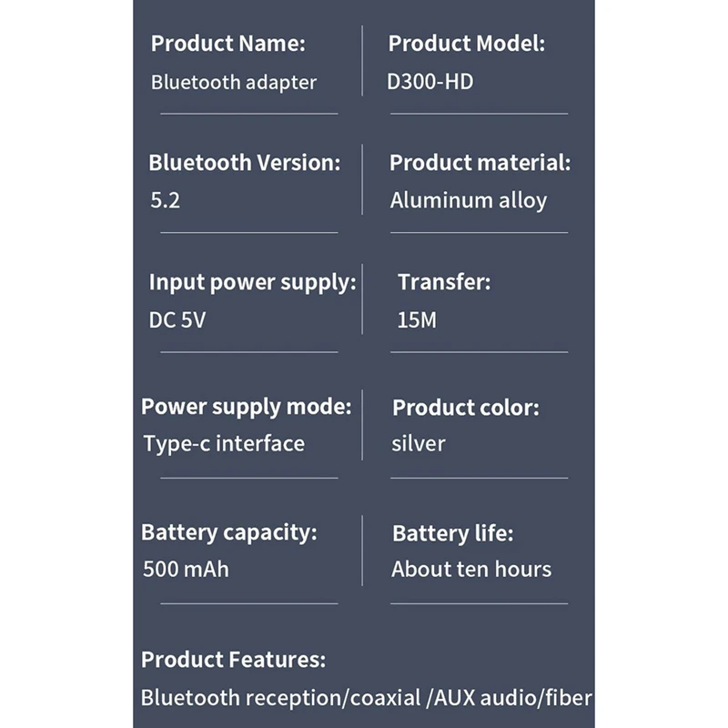Click the "About ten hours" text

pos(471,570)
